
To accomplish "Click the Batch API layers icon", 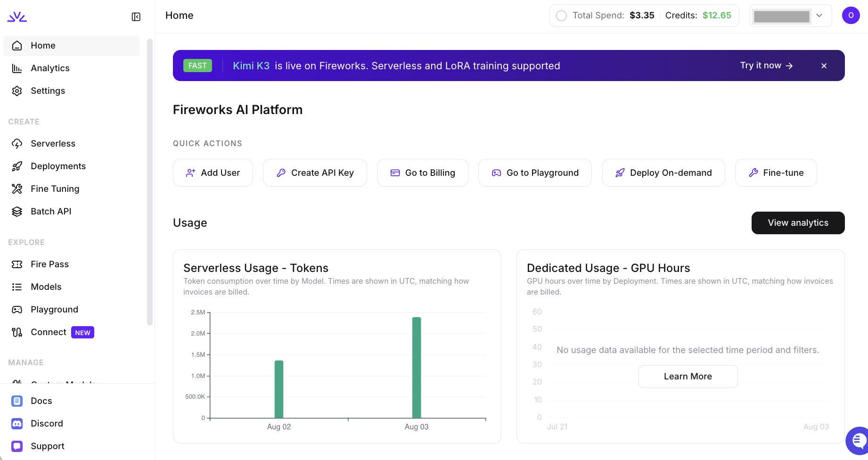I will [17, 212].
